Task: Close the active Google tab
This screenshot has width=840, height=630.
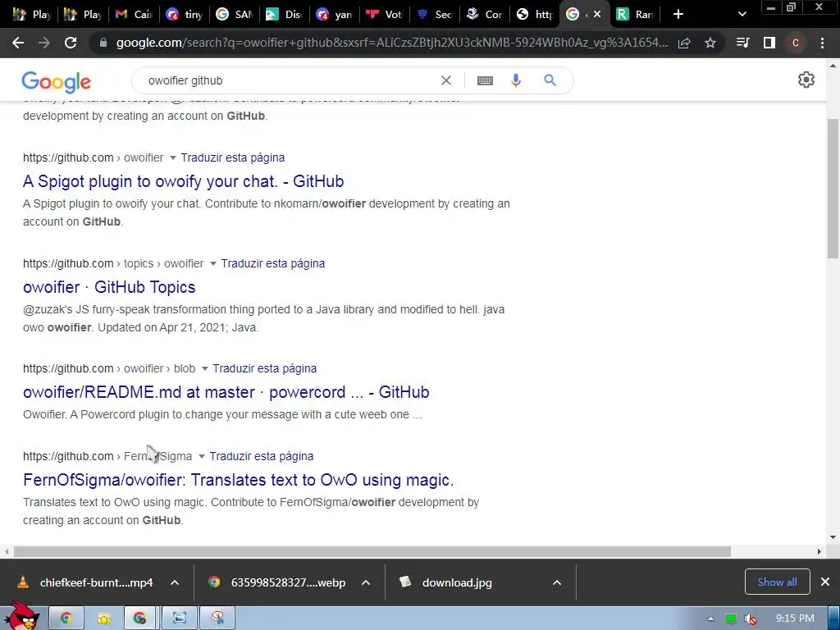Action: click(x=597, y=14)
